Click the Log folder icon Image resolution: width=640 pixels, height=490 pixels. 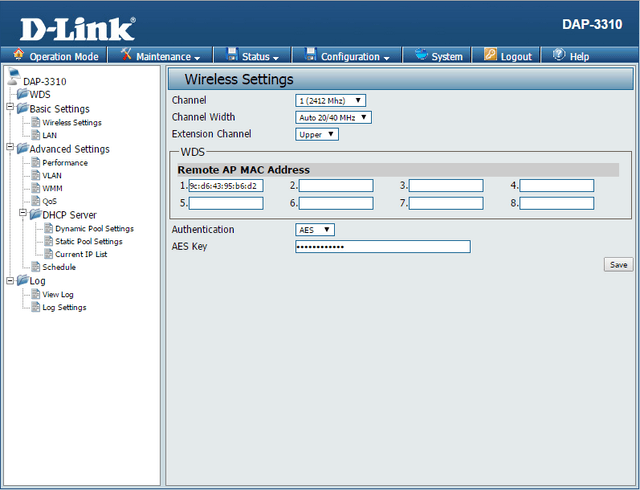pyautogui.click(x=22, y=280)
